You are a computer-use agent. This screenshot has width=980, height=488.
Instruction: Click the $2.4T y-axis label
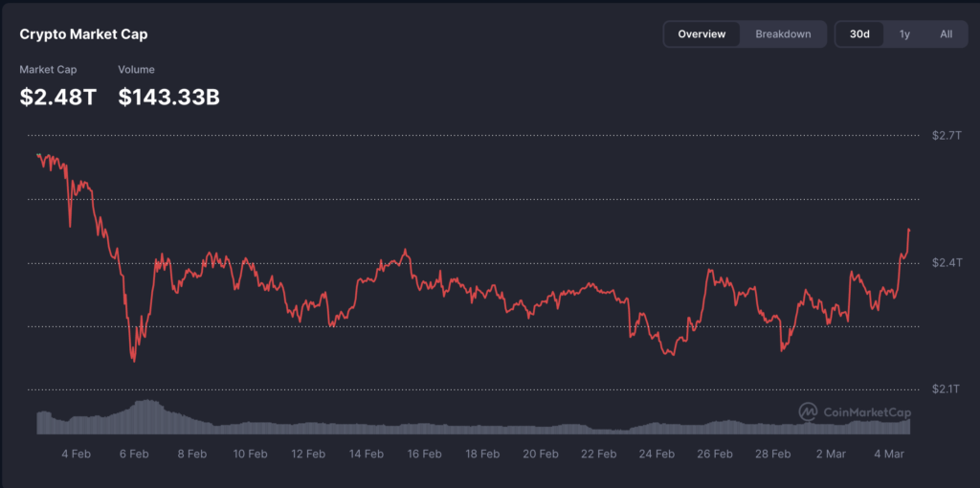point(946,263)
